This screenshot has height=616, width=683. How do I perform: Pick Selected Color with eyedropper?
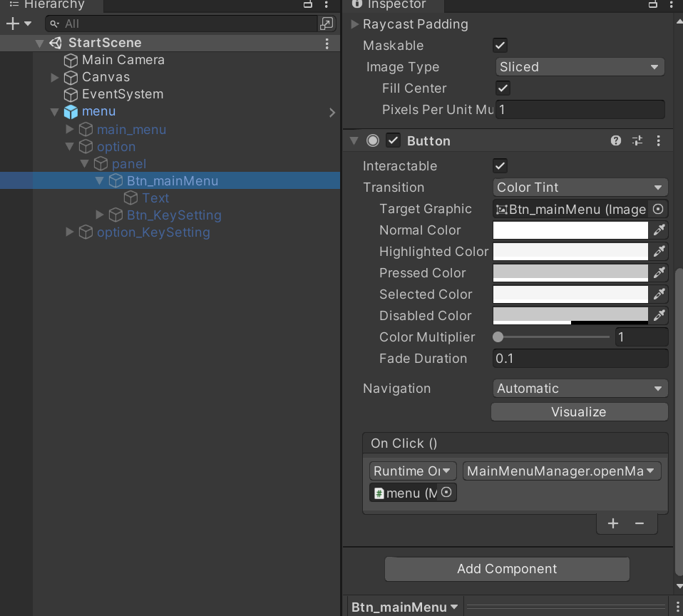659,294
